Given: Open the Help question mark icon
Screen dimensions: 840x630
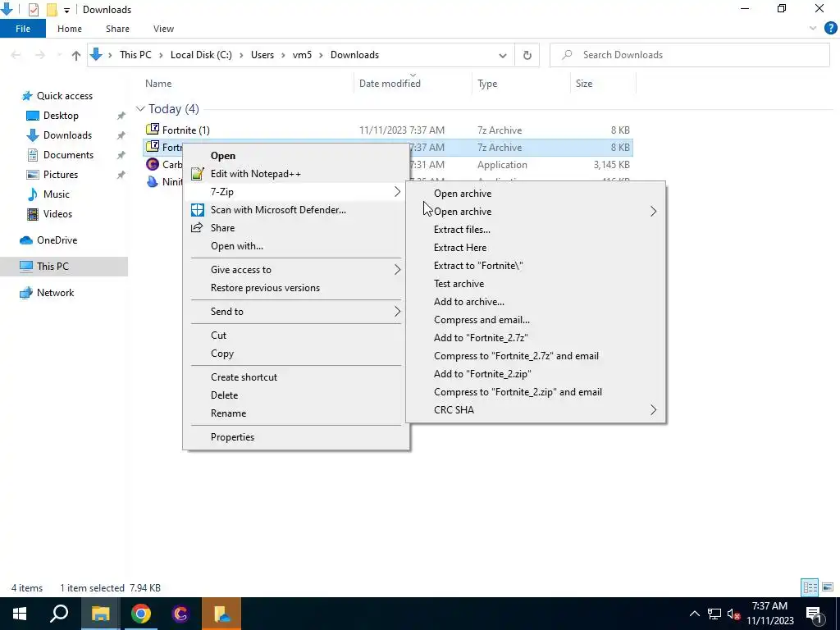Looking at the screenshot, I should 830,29.
